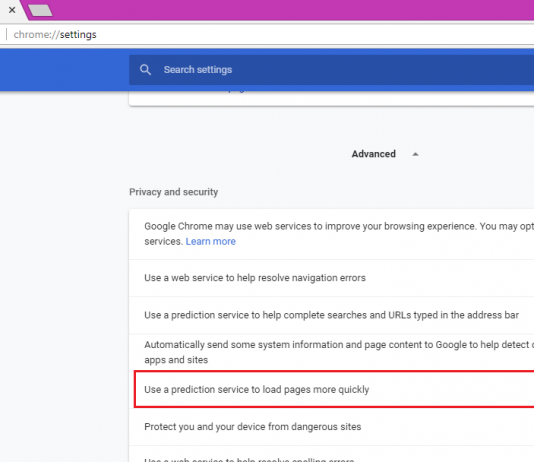Toggle prediction service for searches and URLs
Screen dimensions: 534x462
(331, 315)
